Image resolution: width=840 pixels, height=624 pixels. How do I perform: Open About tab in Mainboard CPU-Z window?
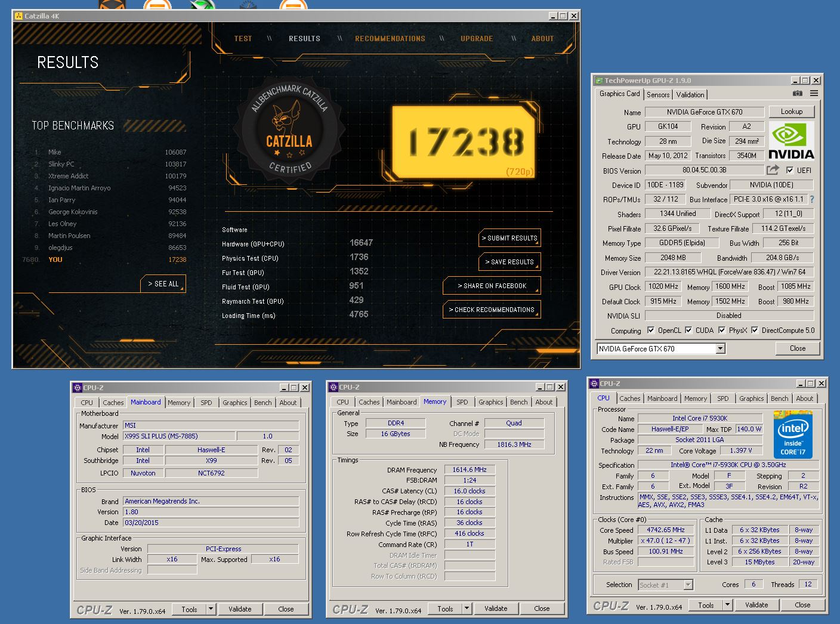coord(288,403)
